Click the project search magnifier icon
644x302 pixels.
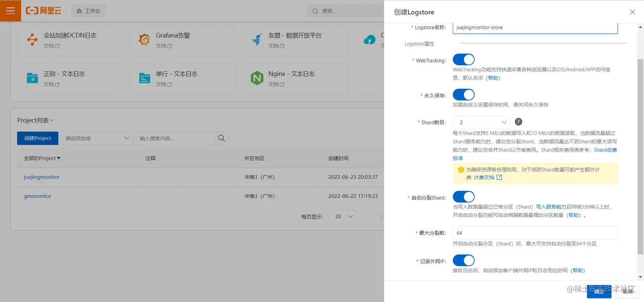click(221, 138)
